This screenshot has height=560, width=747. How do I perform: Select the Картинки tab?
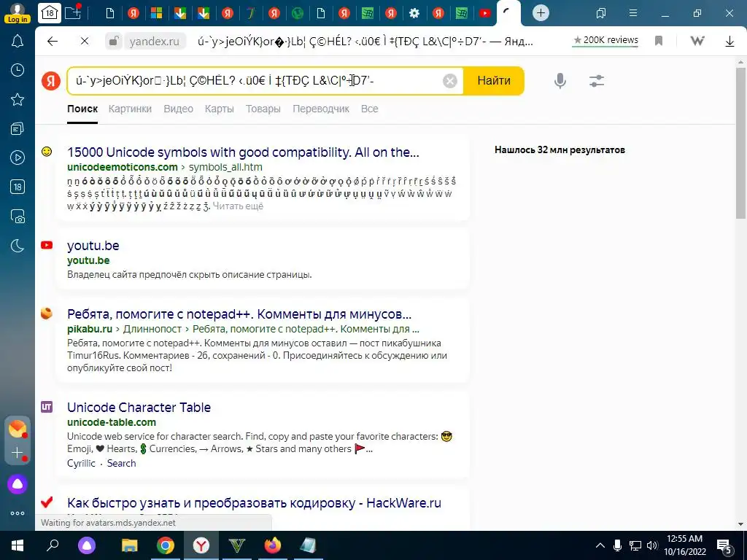[x=130, y=109]
